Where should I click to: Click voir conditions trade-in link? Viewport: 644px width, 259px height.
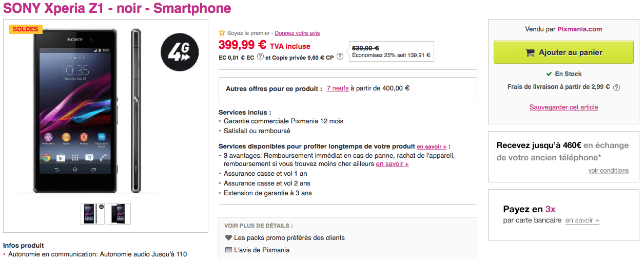[x=608, y=171]
